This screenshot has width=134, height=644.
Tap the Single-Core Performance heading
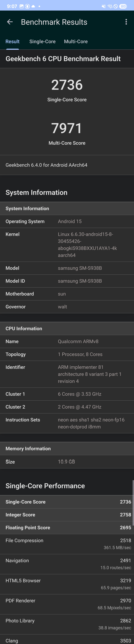click(x=45, y=486)
